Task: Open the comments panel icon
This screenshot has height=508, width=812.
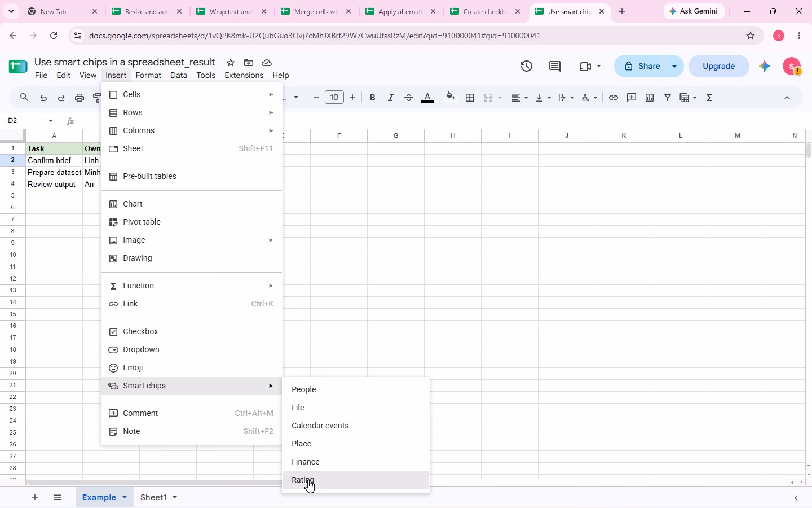Action: tap(555, 66)
